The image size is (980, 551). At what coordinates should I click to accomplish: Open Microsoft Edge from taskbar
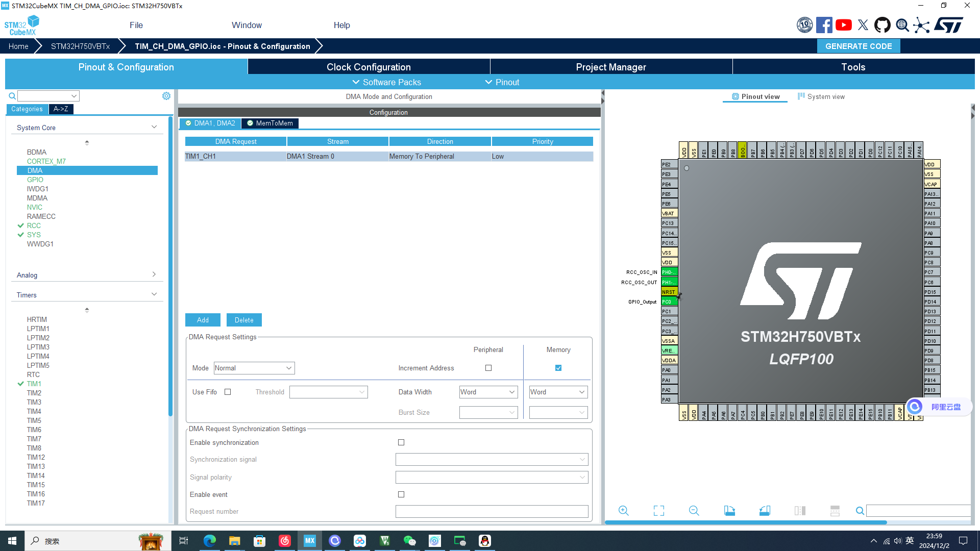(x=210, y=541)
